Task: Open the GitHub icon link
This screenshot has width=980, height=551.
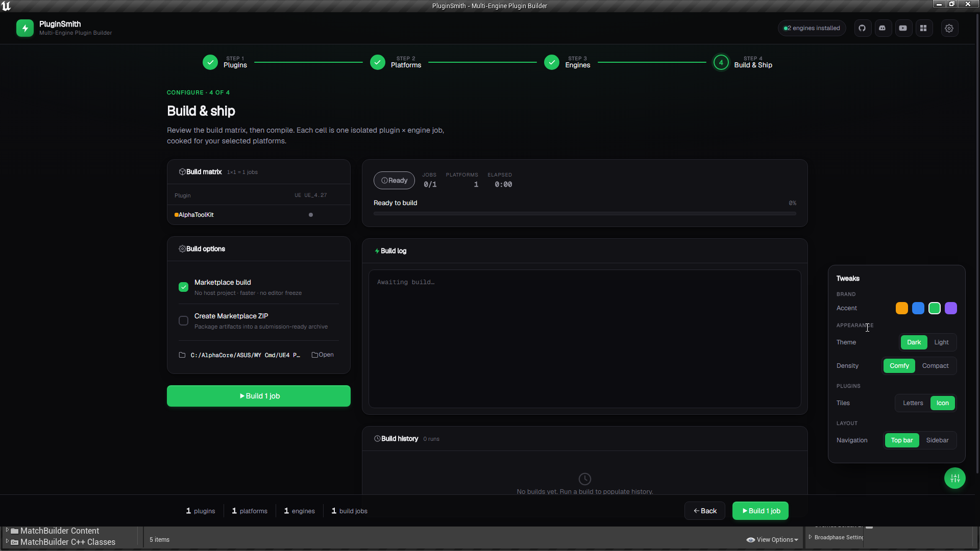Action: click(862, 28)
